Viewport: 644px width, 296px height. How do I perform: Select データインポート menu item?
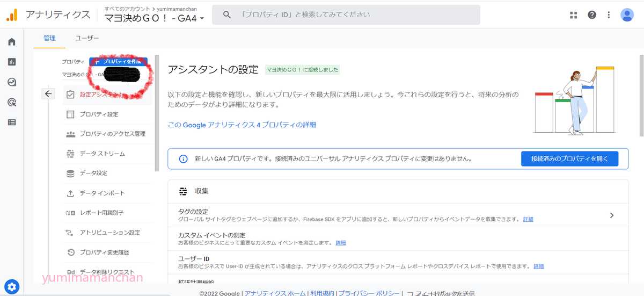coord(103,193)
